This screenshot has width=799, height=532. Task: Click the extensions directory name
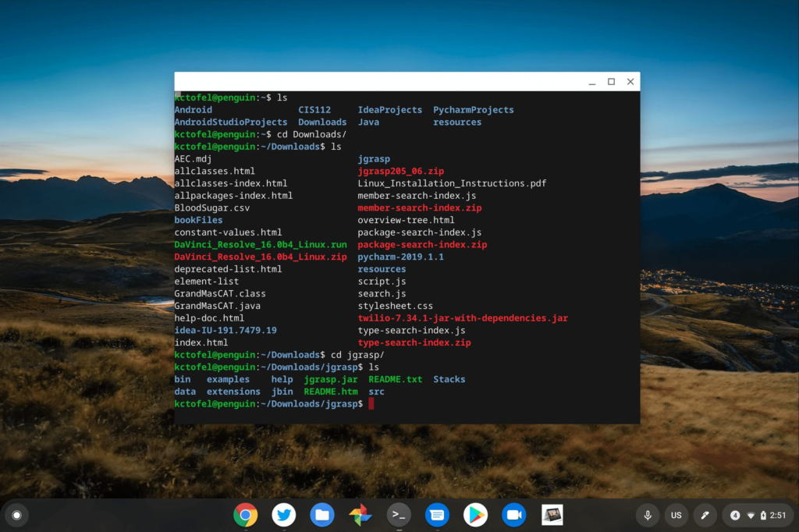[x=233, y=392]
